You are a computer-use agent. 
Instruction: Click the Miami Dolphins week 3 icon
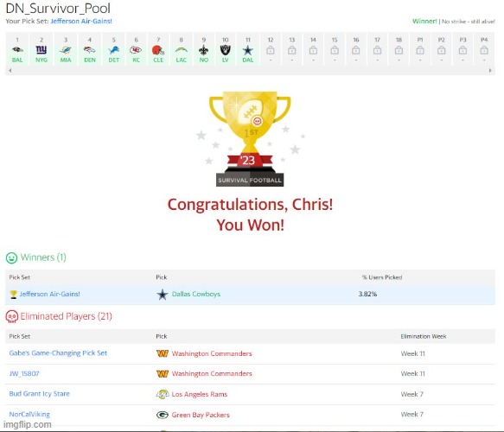tap(66, 50)
